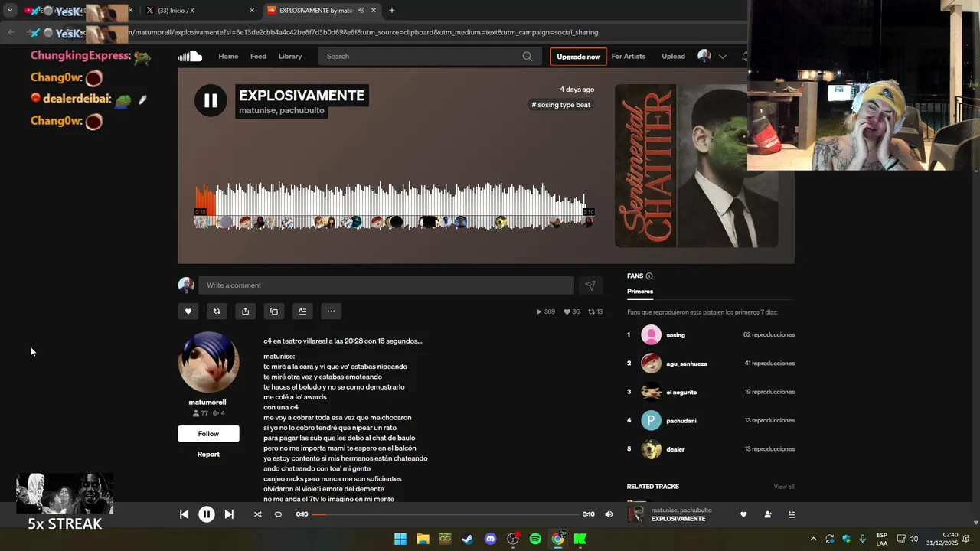Click the Report link
Image resolution: width=980 pixels, height=551 pixels.
coord(208,454)
